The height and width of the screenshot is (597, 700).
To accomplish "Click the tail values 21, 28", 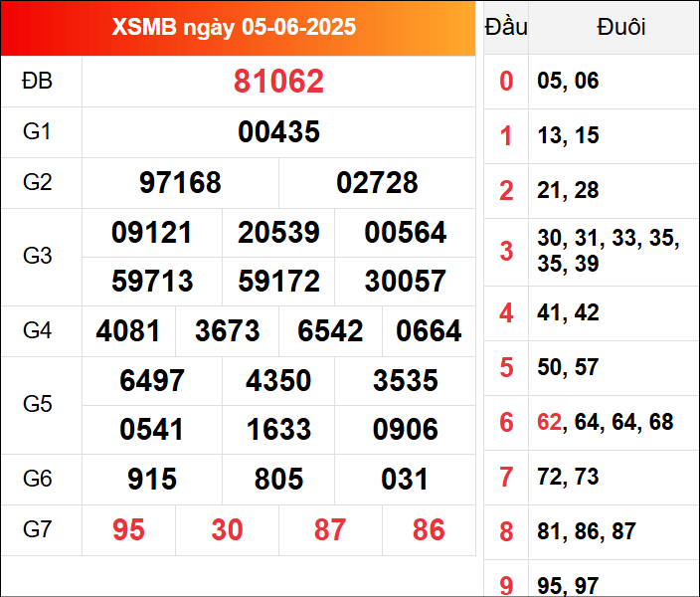I will (568, 190).
